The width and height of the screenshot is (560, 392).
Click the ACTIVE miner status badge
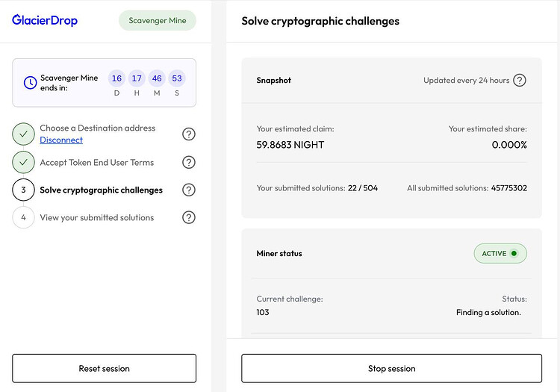500,253
